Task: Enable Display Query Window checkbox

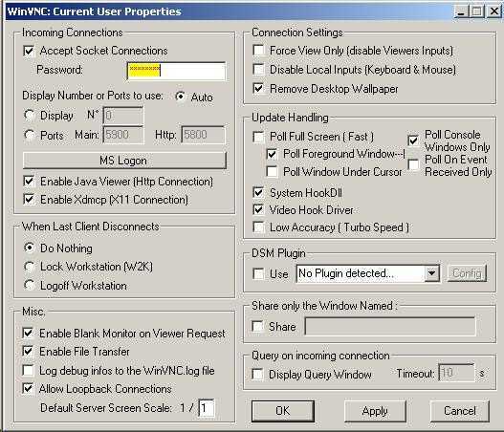Action: coord(258,374)
